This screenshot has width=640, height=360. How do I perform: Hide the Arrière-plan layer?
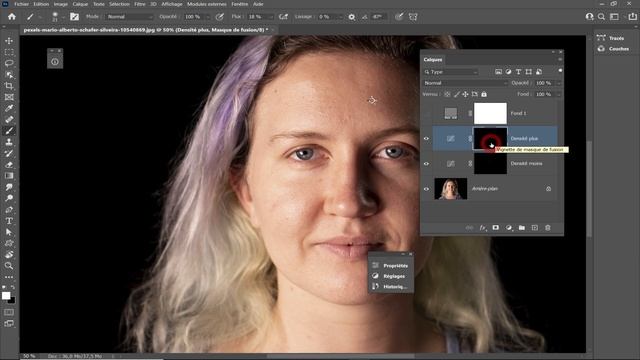(x=426, y=189)
